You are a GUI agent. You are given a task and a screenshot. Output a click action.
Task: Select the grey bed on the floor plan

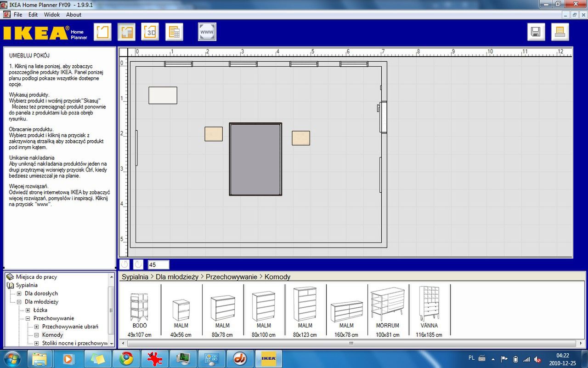pyautogui.click(x=255, y=159)
